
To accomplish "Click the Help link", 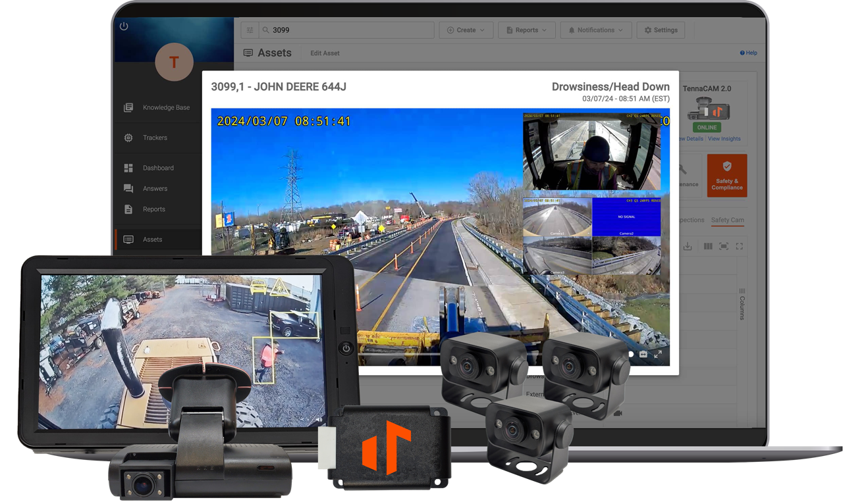I will (748, 53).
